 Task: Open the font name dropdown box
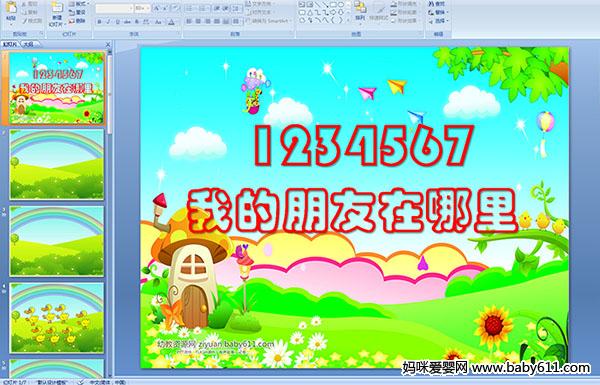coord(114,8)
